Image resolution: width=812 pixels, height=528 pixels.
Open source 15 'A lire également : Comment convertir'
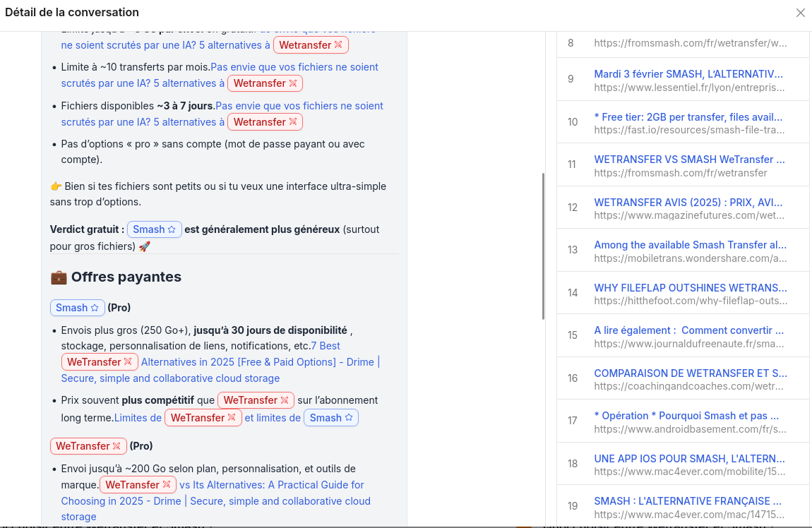tap(688, 330)
